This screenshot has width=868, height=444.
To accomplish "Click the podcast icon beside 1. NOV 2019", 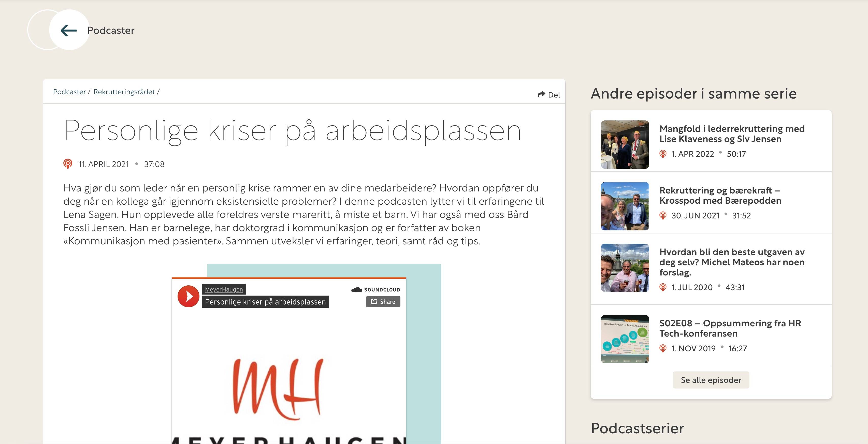I will [x=663, y=349].
